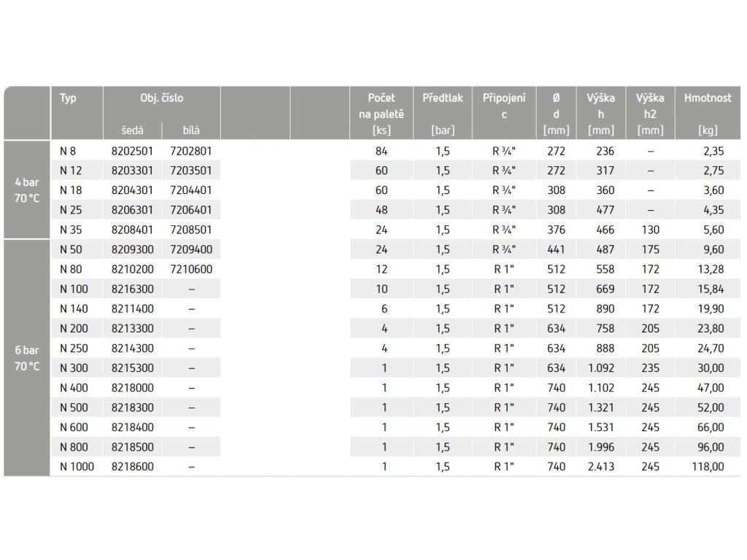Click white order number 7210600
This screenshot has height=560, width=747.
tap(191, 270)
